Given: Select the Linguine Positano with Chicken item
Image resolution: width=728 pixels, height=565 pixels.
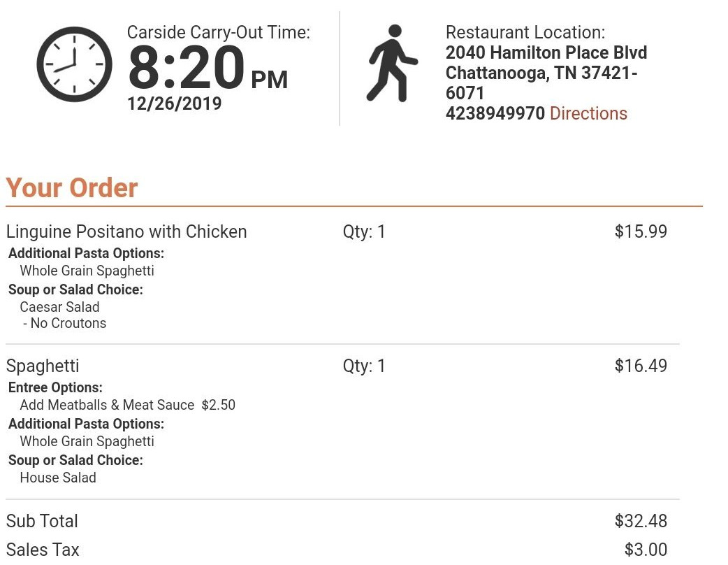Looking at the screenshot, I should [126, 231].
